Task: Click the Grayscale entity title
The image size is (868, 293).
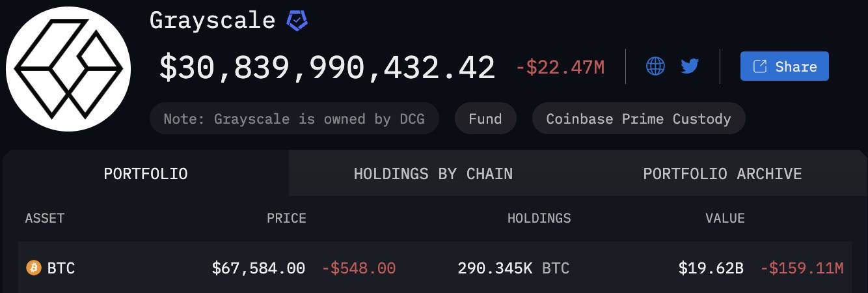Action: [212, 20]
